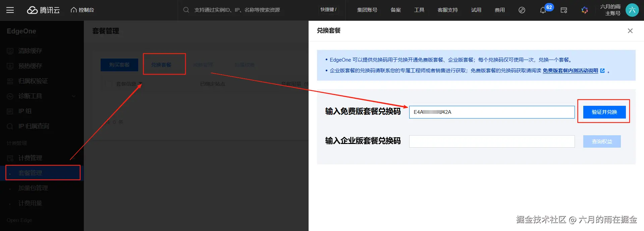This screenshot has height=231, width=644.
Task: Close the 兑换套餐 panel
Action: 630,31
